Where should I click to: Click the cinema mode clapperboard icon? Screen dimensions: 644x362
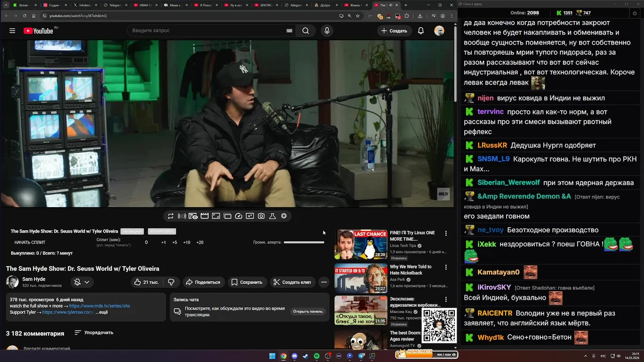[x=204, y=216]
